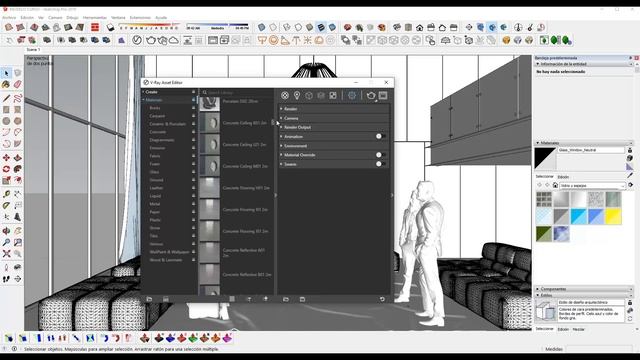Viewport: 640px width, 360px height.
Task: Click save icon below material categories list
Action: coord(166,299)
